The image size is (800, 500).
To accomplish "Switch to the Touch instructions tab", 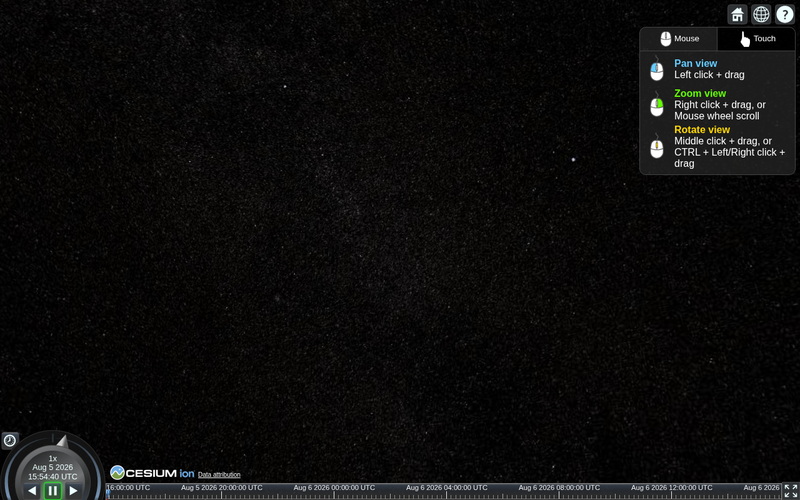I will [x=757, y=39].
